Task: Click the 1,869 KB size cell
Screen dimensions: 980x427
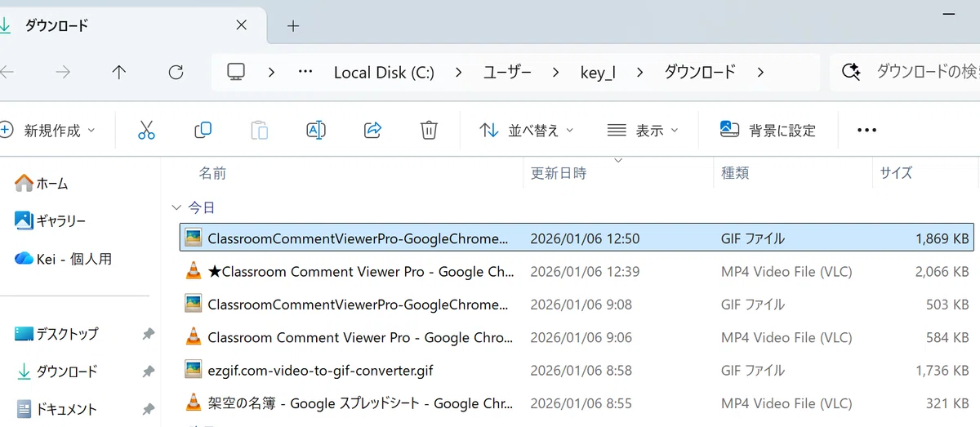Action: point(942,238)
